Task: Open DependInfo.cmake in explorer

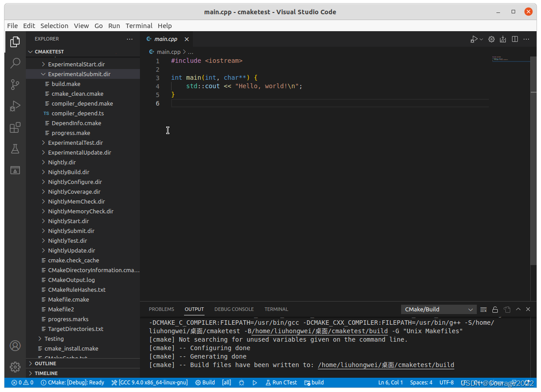Action: [83, 123]
